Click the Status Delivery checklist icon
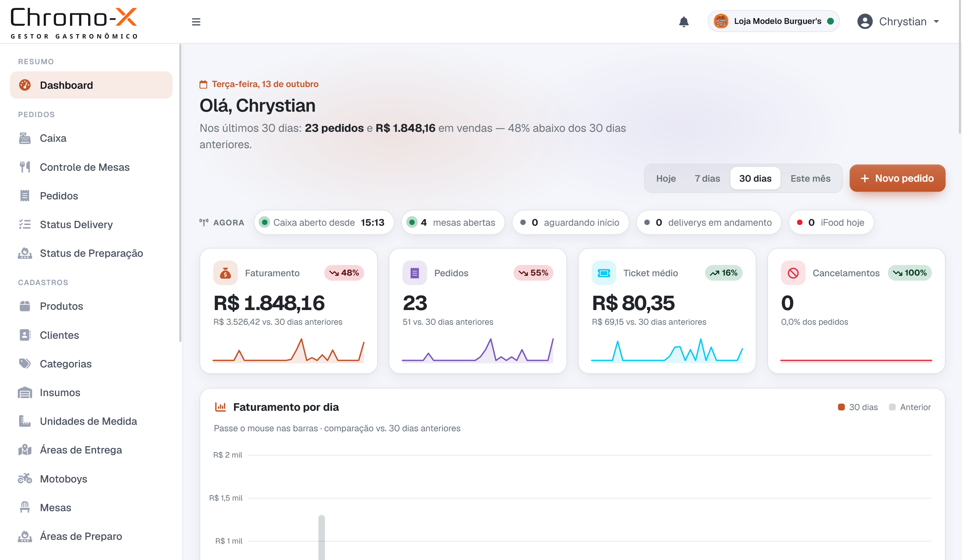The height and width of the screenshot is (560, 962). [x=25, y=224]
